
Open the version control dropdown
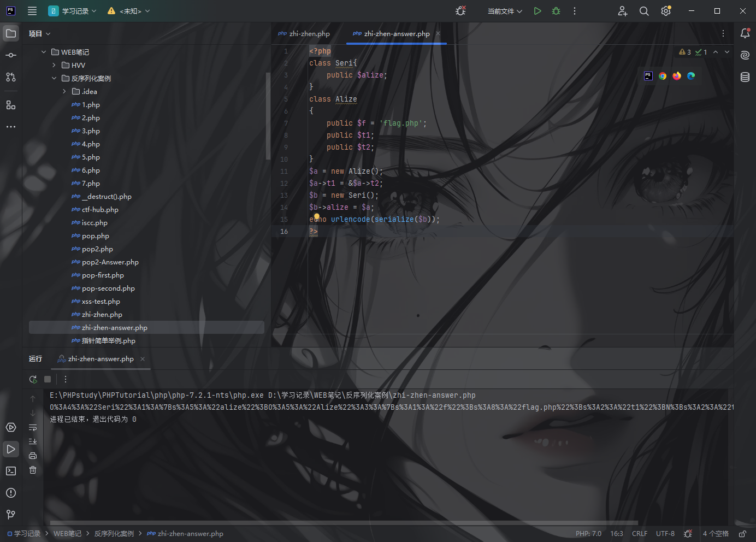click(128, 11)
